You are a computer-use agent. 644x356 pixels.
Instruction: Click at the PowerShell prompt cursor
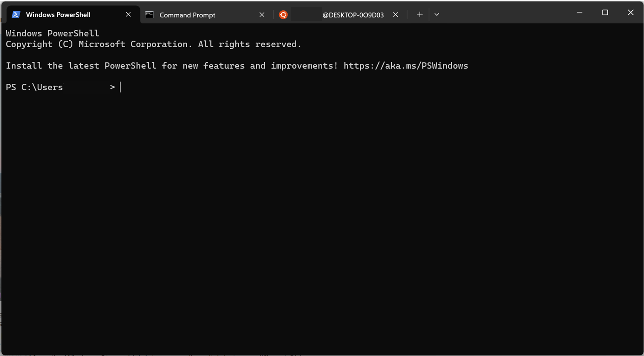[x=121, y=87]
